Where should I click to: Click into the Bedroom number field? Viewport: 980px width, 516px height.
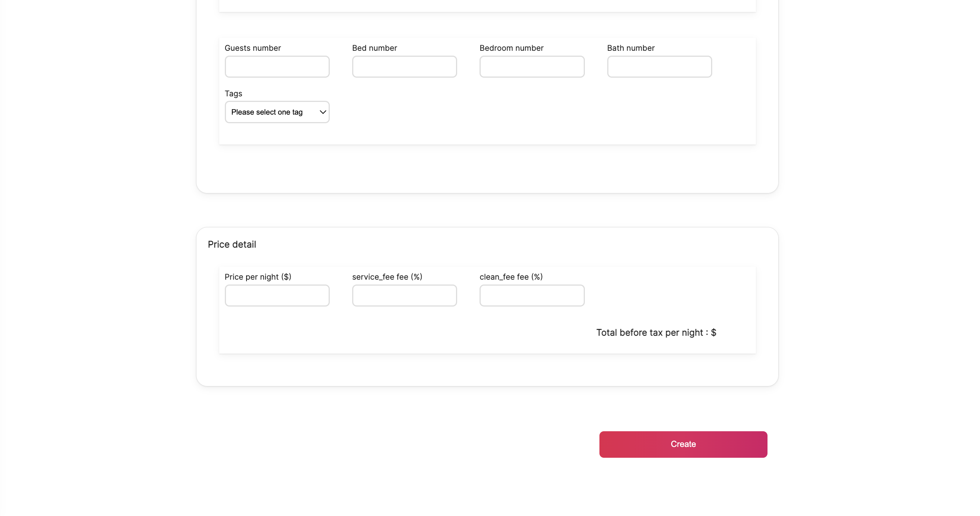tap(532, 66)
